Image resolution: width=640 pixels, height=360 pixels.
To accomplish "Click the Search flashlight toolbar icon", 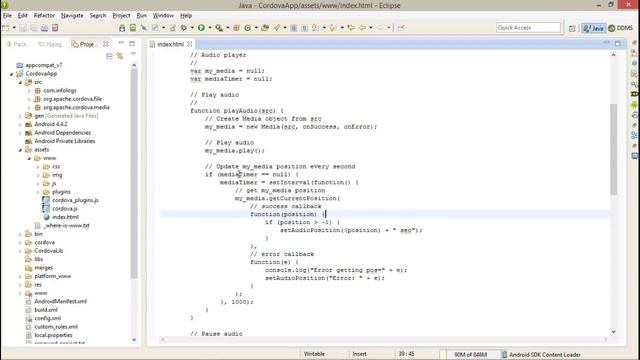I will click(x=277, y=28).
